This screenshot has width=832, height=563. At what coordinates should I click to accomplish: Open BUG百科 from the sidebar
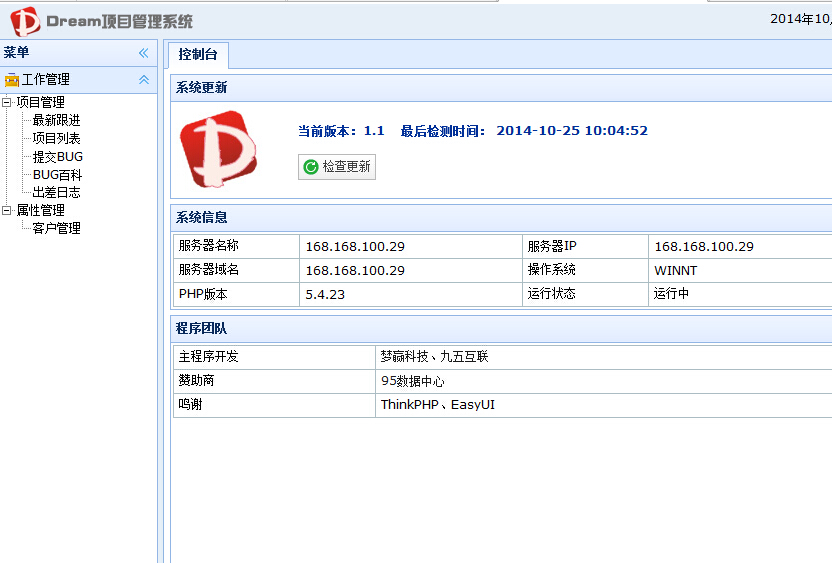[57, 174]
